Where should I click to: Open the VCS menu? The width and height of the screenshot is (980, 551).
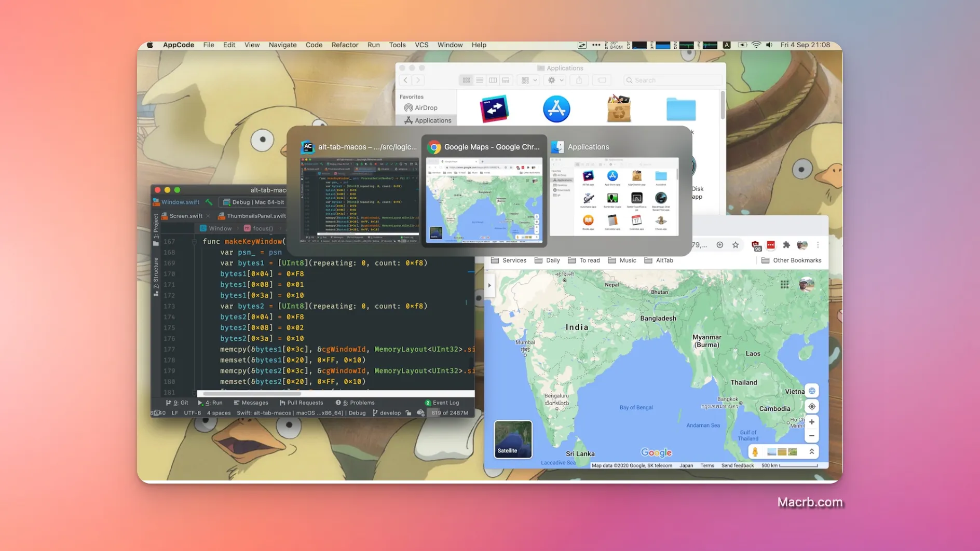coord(421,45)
